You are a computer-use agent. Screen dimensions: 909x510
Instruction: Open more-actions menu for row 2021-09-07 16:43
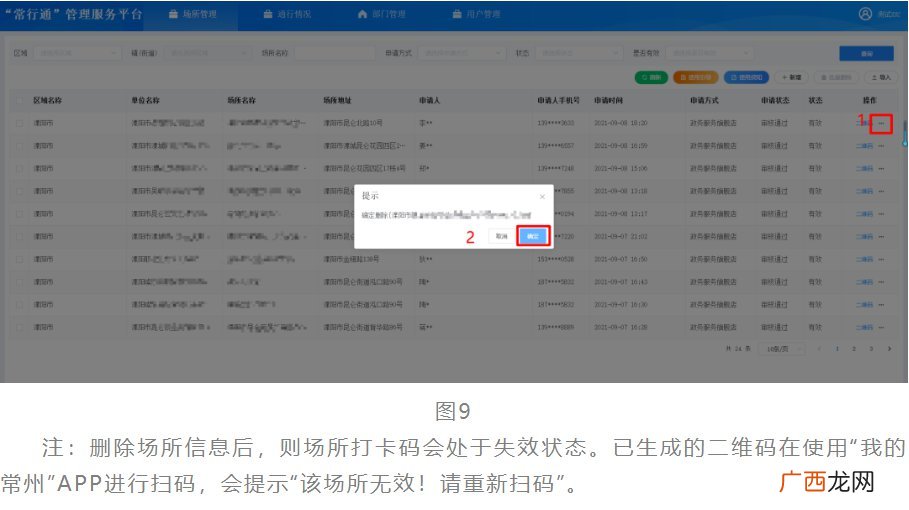click(881, 282)
